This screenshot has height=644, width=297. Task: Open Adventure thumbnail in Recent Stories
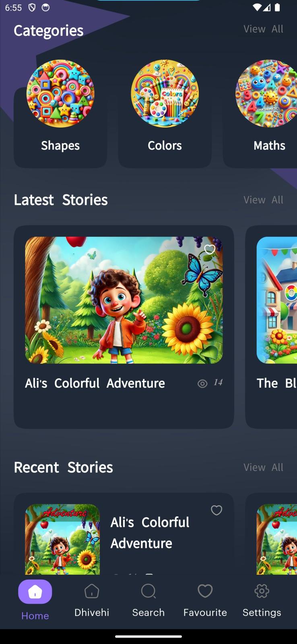tap(62, 539)
